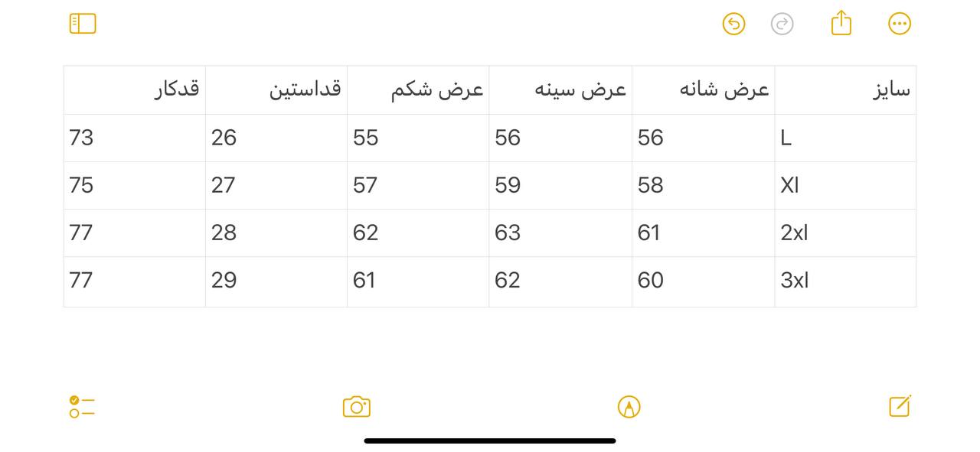Activate the markup pen tool
The image size is (980, 452).
click(x=629, y=407)
